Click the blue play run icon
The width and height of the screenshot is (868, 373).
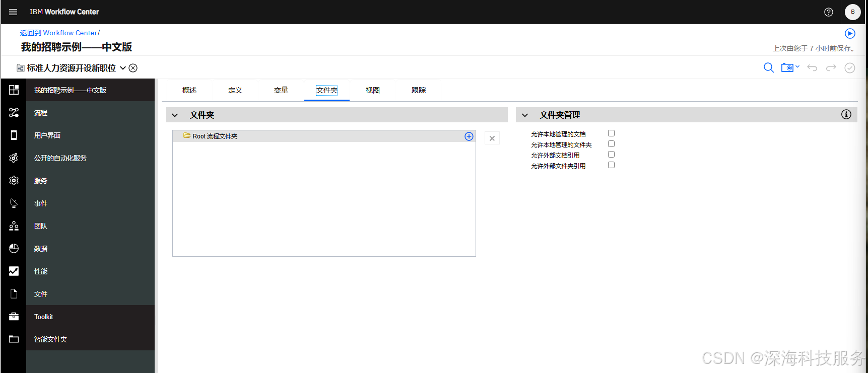(850, 33)
